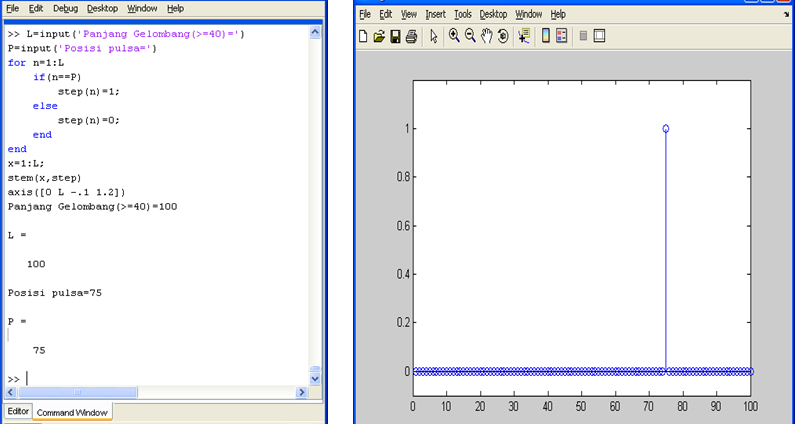Click the 'for n=1:L' code line
This screenshot has height=424, width=806.
pos(35,63)
